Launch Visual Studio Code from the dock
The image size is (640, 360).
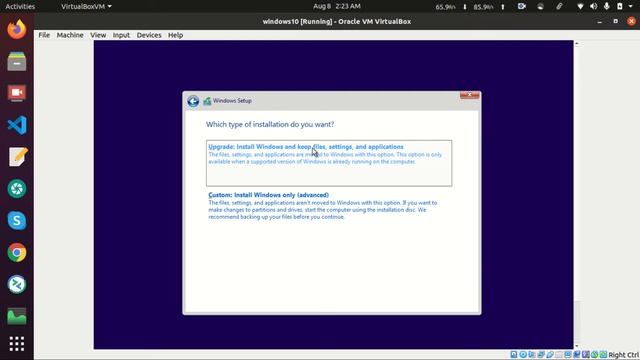(17, 125)
